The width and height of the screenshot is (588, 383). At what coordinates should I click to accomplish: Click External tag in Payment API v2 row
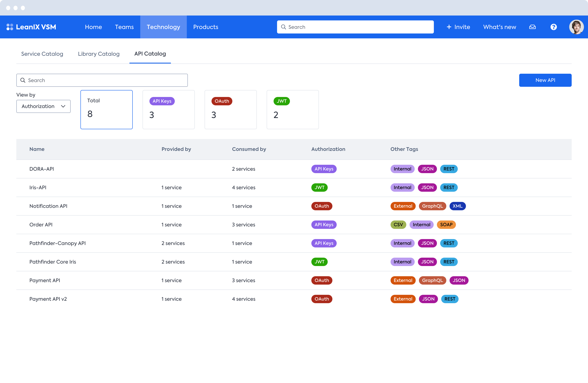(403, 299)
